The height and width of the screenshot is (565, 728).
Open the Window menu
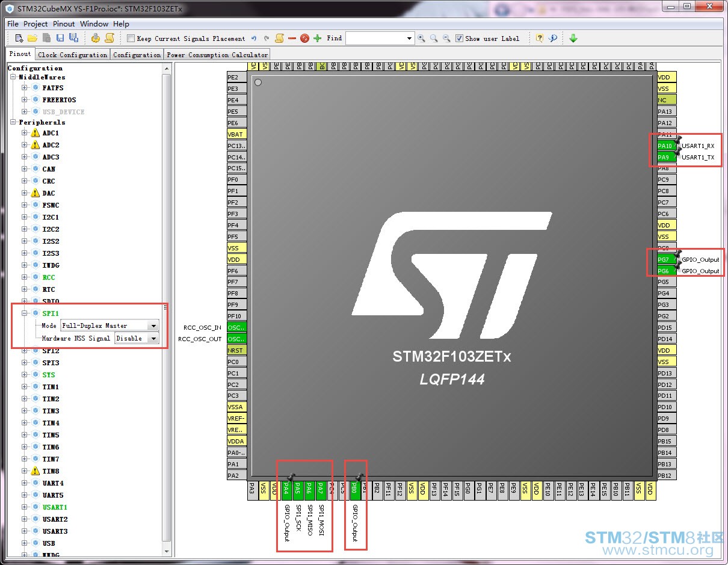94,24
